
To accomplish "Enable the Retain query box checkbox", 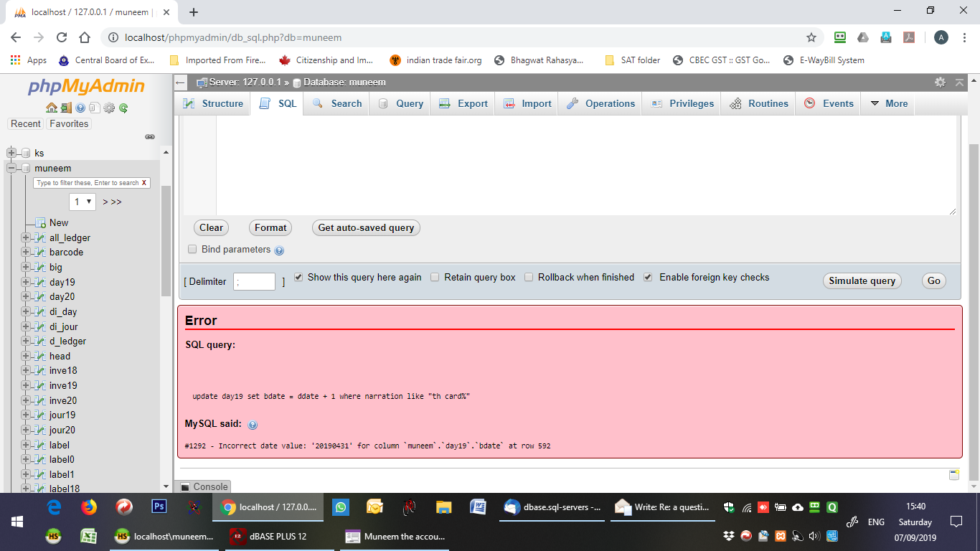I will (435, 278).
